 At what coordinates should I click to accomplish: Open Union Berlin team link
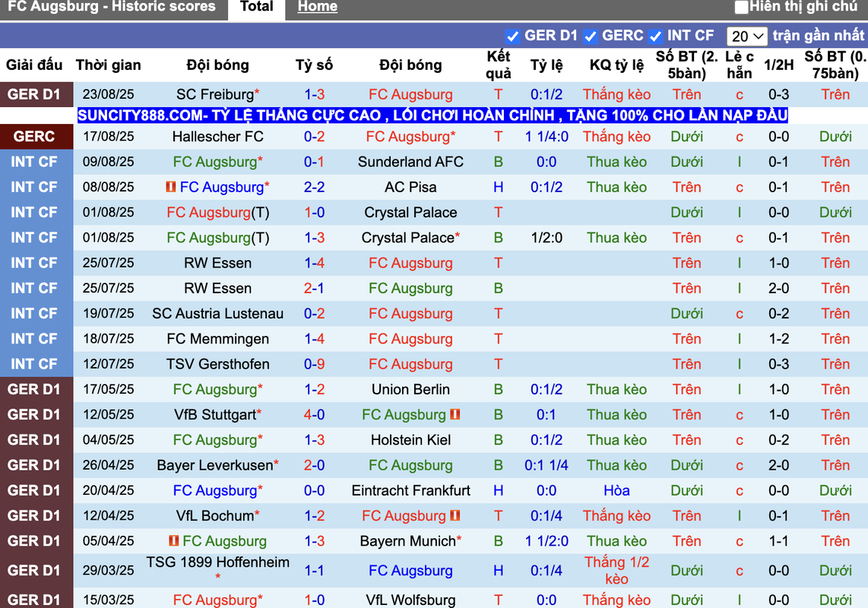pyautogui.click(x=410, y=390)
